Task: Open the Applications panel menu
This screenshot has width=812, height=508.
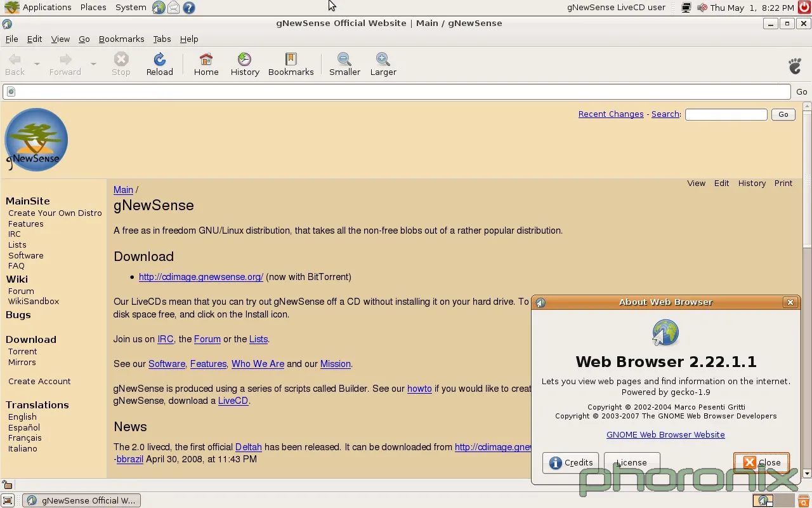Action: pyautogui.click(x=47, y=8)
